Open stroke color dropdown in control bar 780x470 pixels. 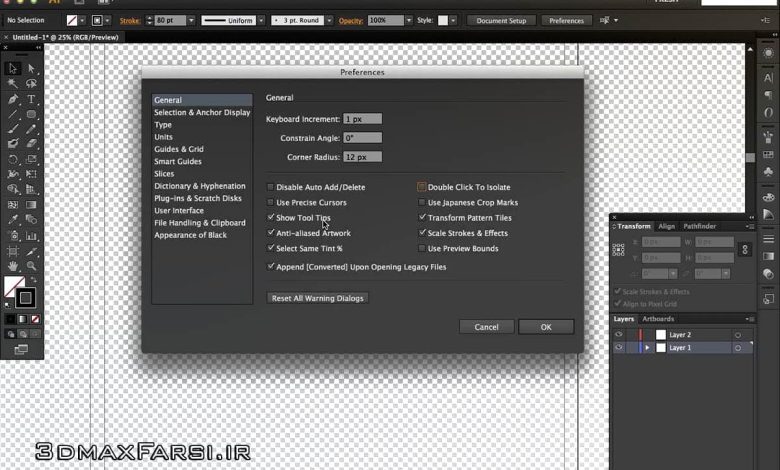click(x=107, y=20)
